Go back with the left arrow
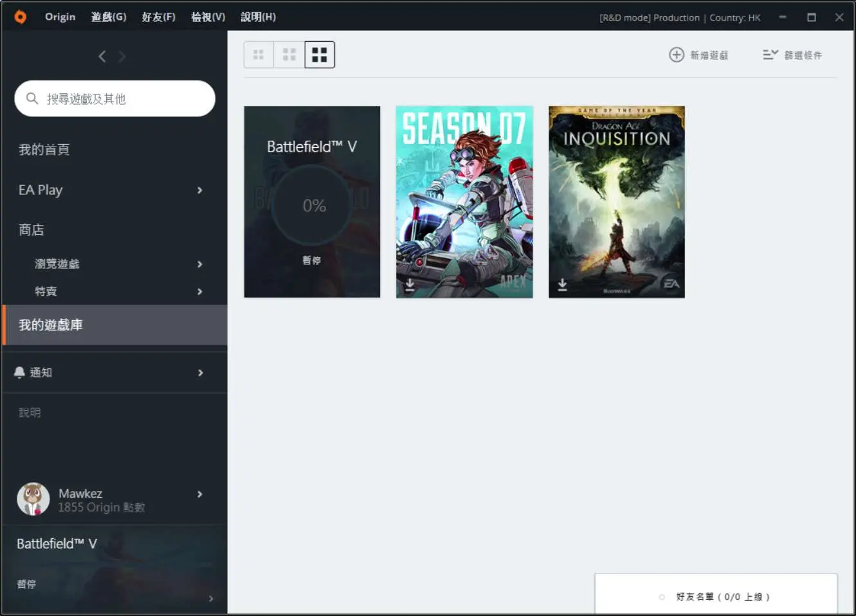The width and height of the screenshot is (856, 616). pyautogui.click(x=102, y=57)
